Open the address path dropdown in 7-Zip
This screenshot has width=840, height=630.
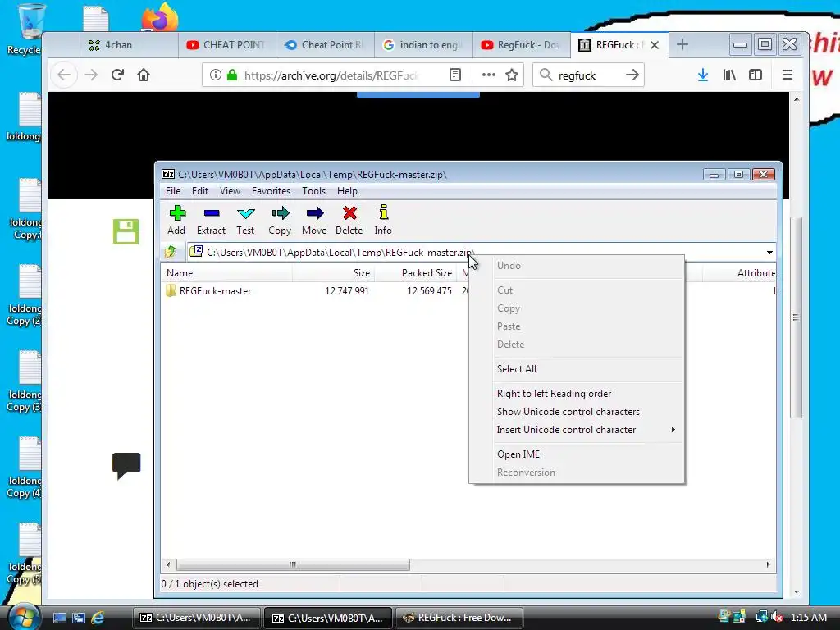pyautogui.click(x=769, y=252)
